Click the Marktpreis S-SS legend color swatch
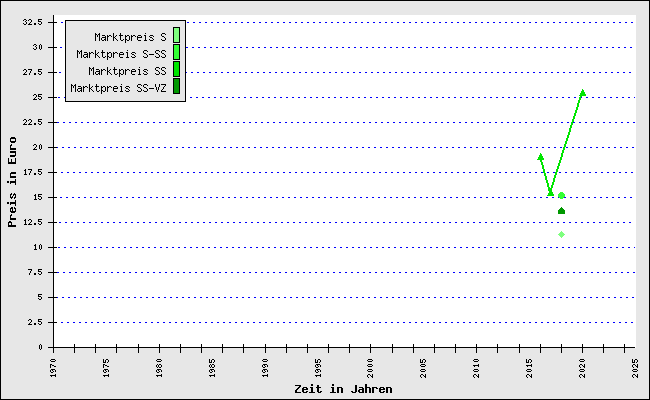Image resolution: width=650 pixels, height=400 pixels. coord(176,53)
